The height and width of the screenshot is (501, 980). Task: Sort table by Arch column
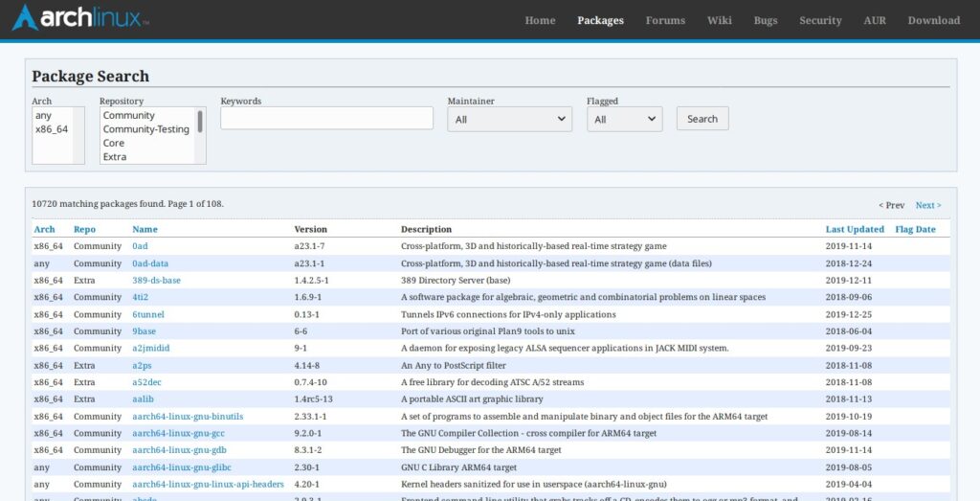44,230
